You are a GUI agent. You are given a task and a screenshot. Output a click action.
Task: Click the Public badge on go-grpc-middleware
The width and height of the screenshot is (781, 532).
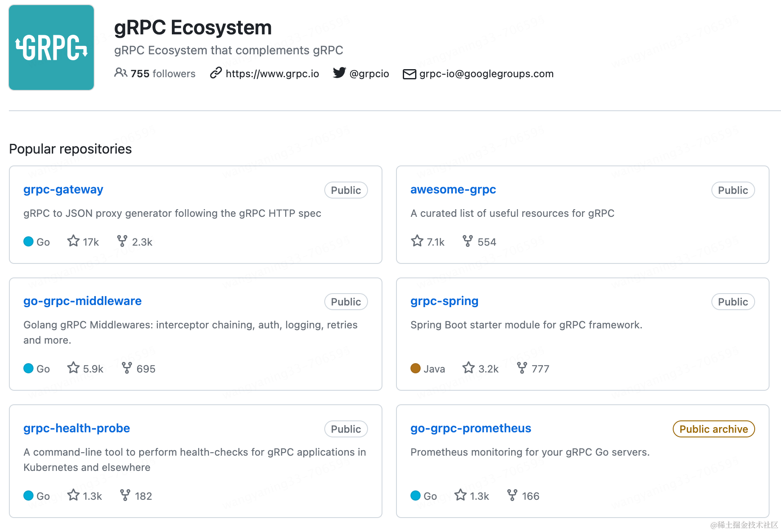[x=346, y=302]
